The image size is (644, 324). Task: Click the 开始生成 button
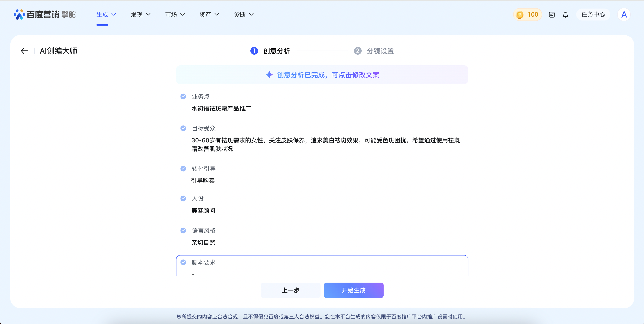[x=354, y=290]
